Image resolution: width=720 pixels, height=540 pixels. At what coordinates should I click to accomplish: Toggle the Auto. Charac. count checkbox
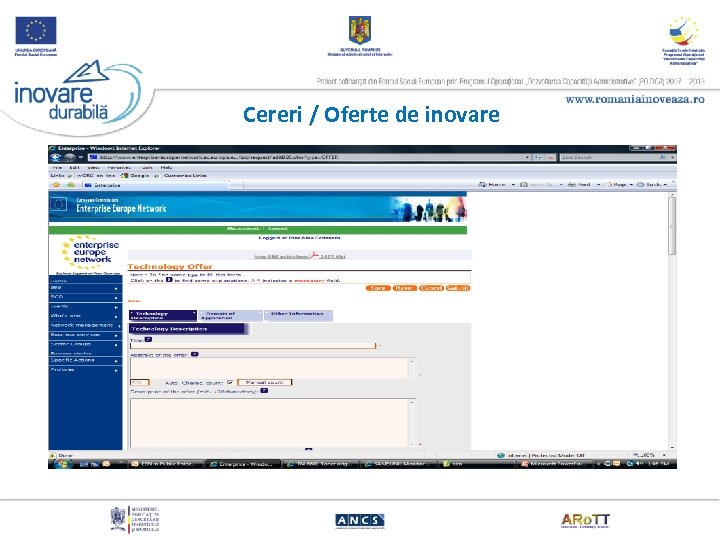[x=230, y=382]
